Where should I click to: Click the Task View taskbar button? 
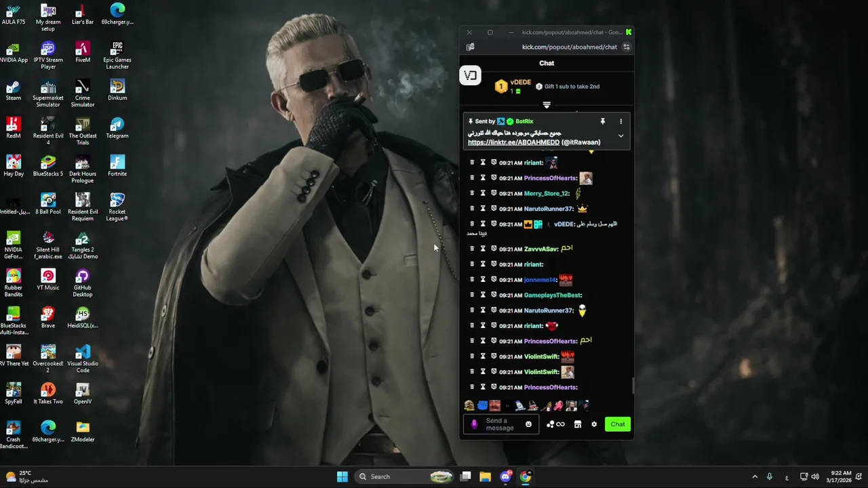pos(466,476)
